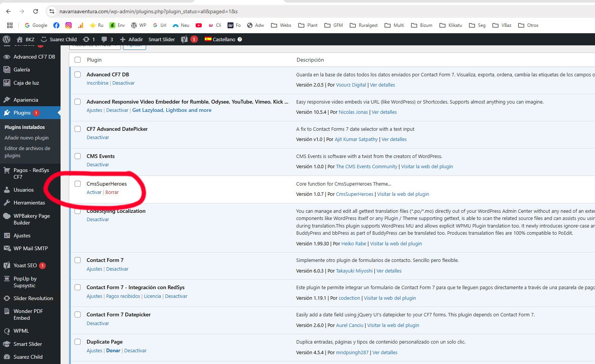
Task: Open Smart Slider in admin bar
Action: point(162,39)
